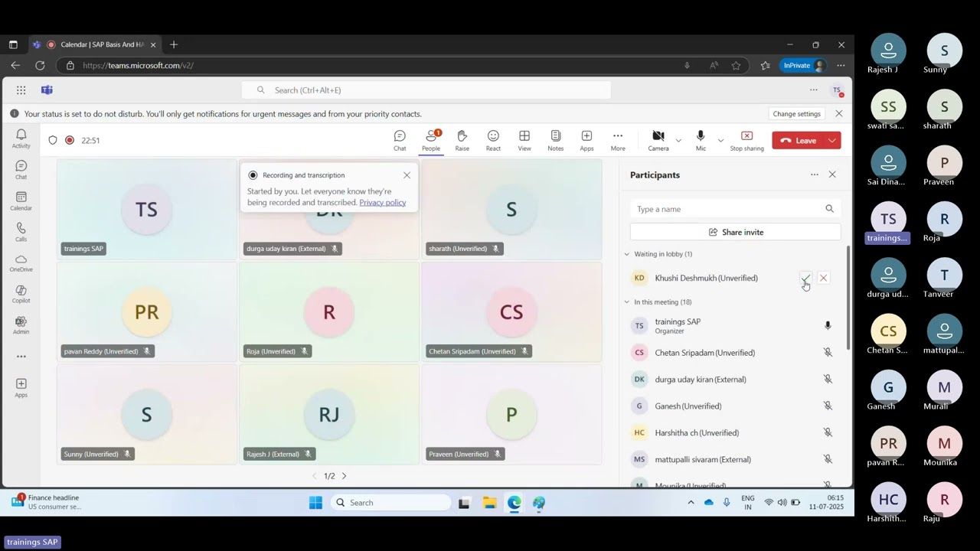Collapse the Waiting in lobby section
Image resolution: width=980 pixels, height=551 pixels.
tap(627, 254)
